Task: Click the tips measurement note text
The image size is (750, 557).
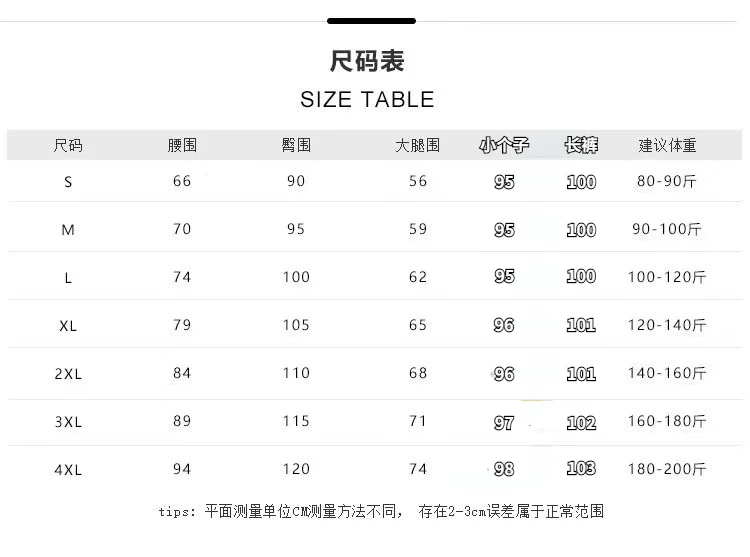Action: [x=381, y=511]
